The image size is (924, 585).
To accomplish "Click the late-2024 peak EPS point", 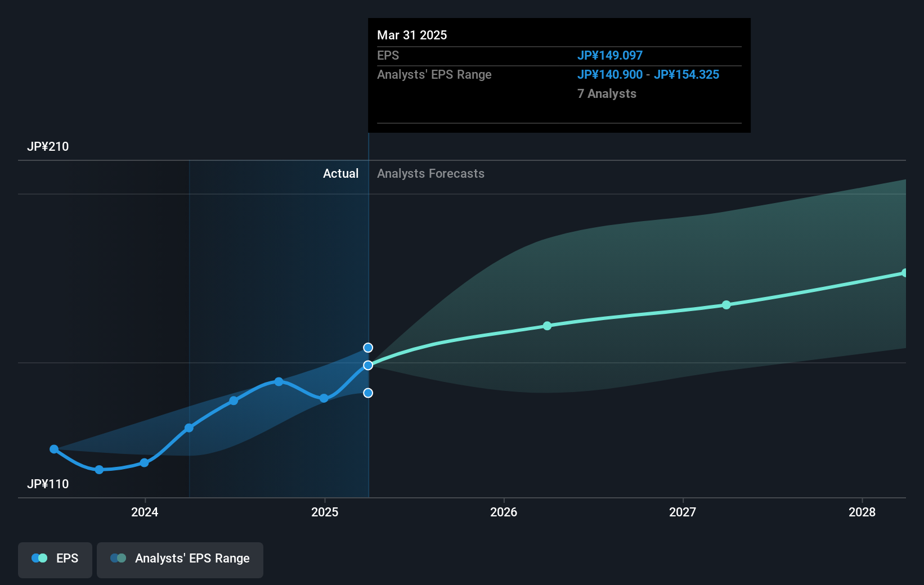I will pyautogui.click(x=279, y=381).
